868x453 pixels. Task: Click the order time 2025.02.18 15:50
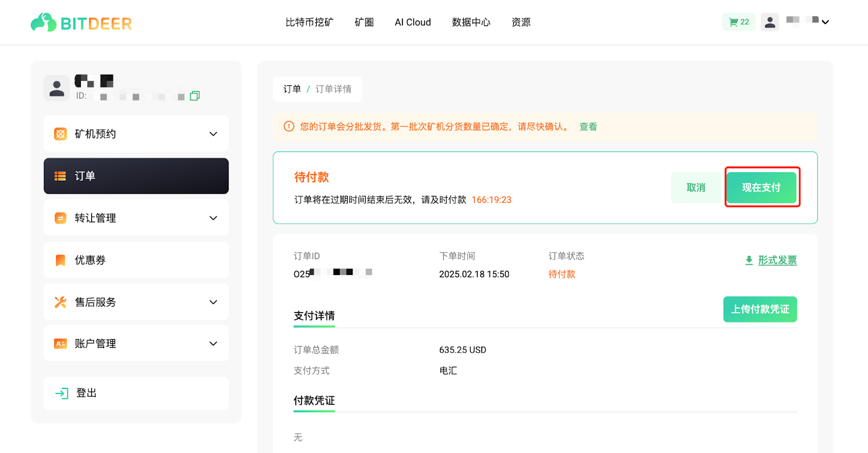[474, 274]
